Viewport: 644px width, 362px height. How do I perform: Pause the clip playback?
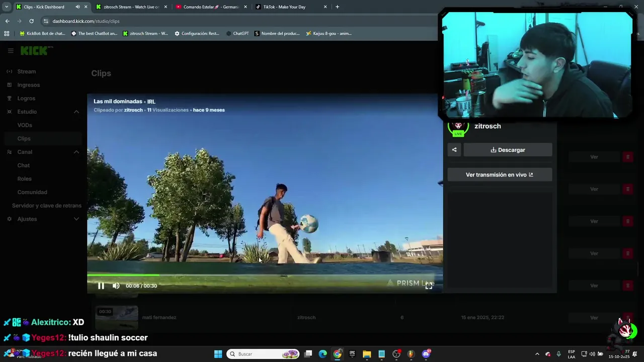pyautogui.click(x=101, y=286)
